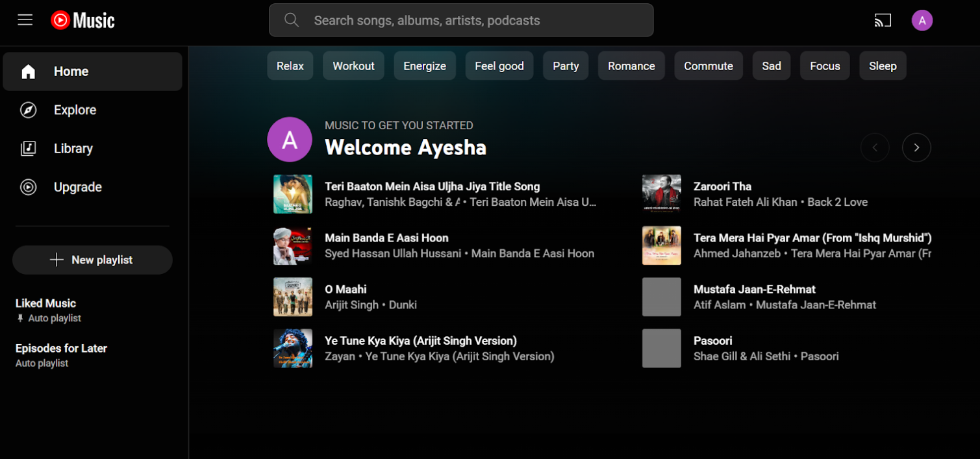Open the Upgrade page

point(92,187)
